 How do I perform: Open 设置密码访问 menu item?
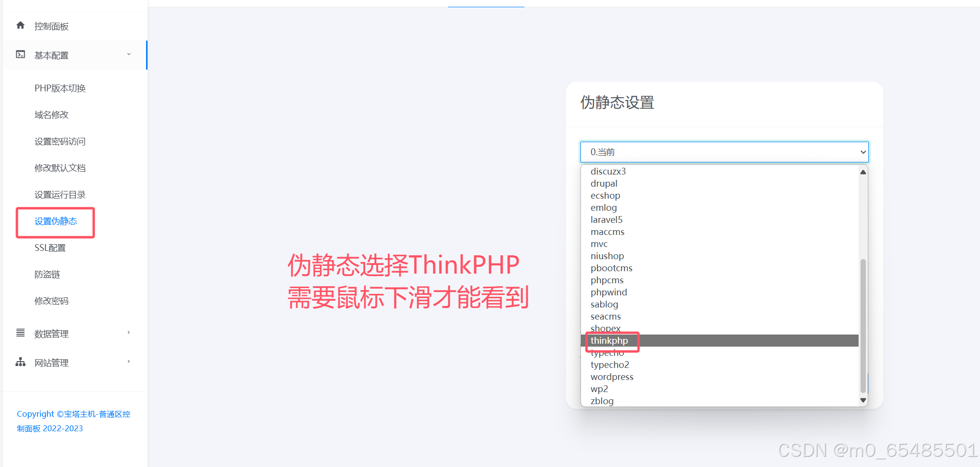pyautogui.click(x=60, y=141)
